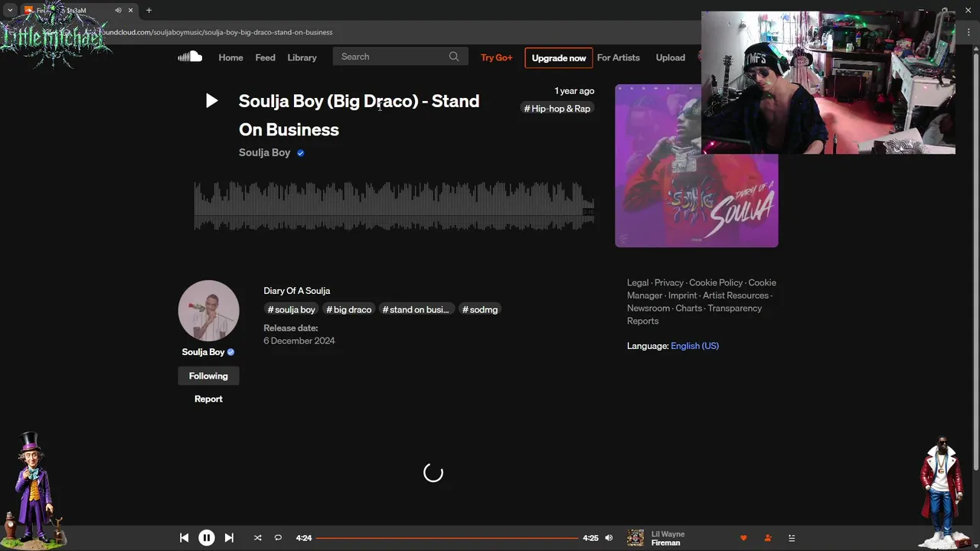Image resolution: width=980 pixels, height=551 pixels.
Task: Pause the current track in player bar
Action: coord(207,538)
